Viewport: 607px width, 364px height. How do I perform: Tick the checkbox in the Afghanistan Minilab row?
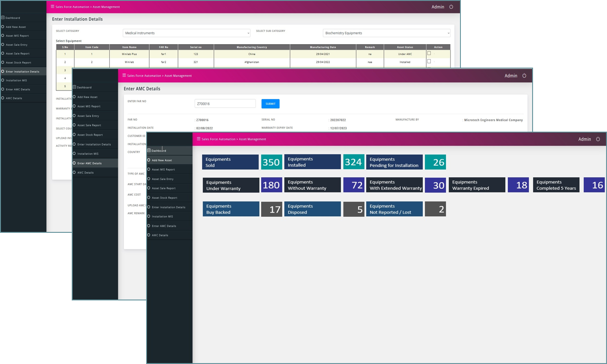pyautogui.click(x=429, y=61)
